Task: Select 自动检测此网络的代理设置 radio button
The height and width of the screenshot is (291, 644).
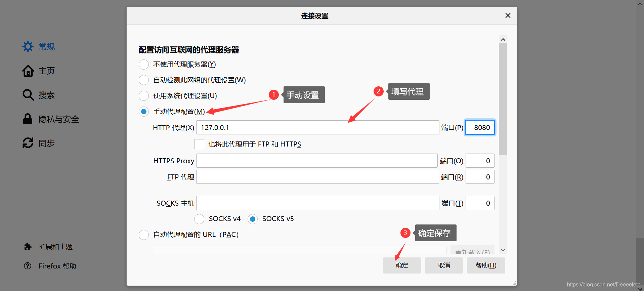Action: pyautogui.click(x=144, y=80)
